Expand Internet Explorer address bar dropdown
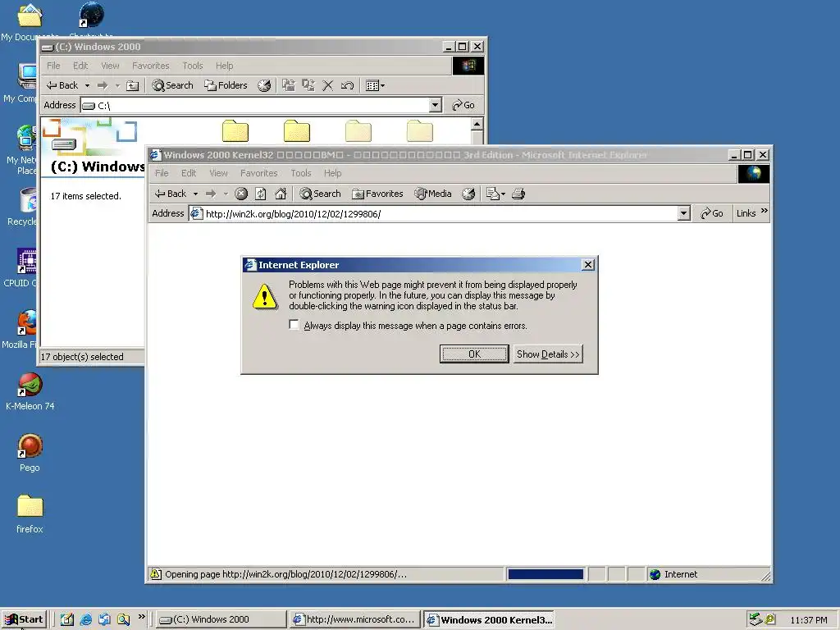 click(683, 214)
